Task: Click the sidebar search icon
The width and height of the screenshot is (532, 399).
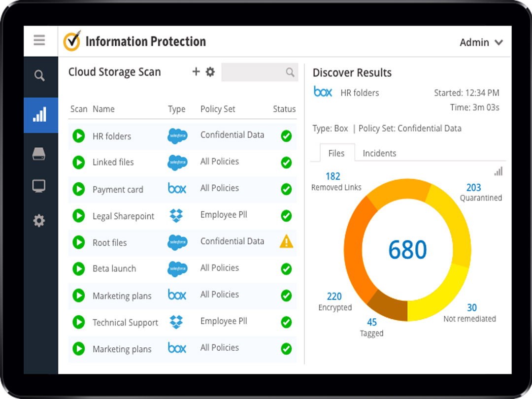Action: click(x=39, y=75)
